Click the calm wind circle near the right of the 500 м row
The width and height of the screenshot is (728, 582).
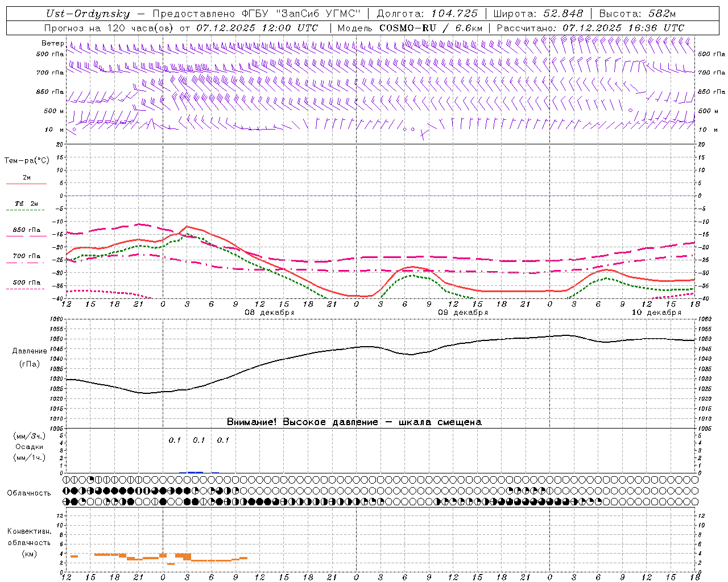point(630,110)
